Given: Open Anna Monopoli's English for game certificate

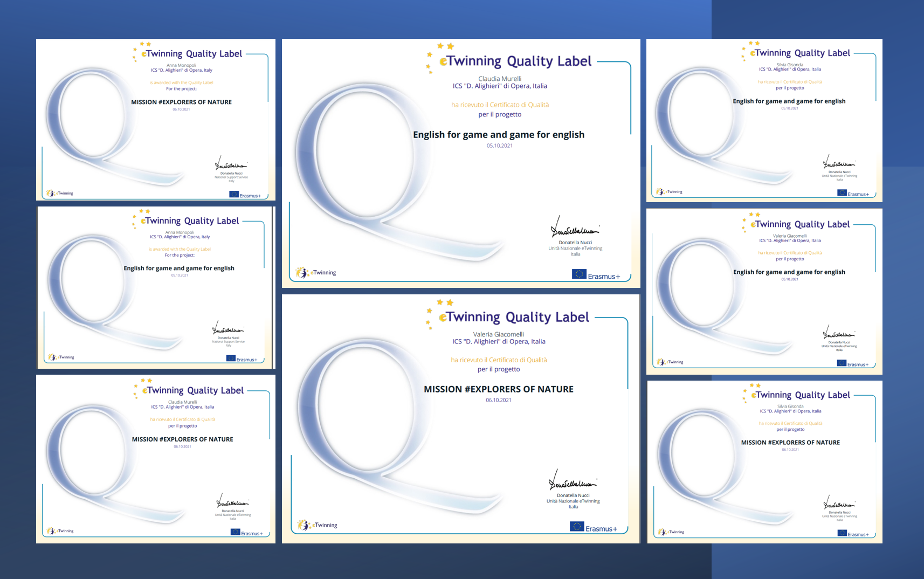Looking at the screenshot, I should pos(156,287).
